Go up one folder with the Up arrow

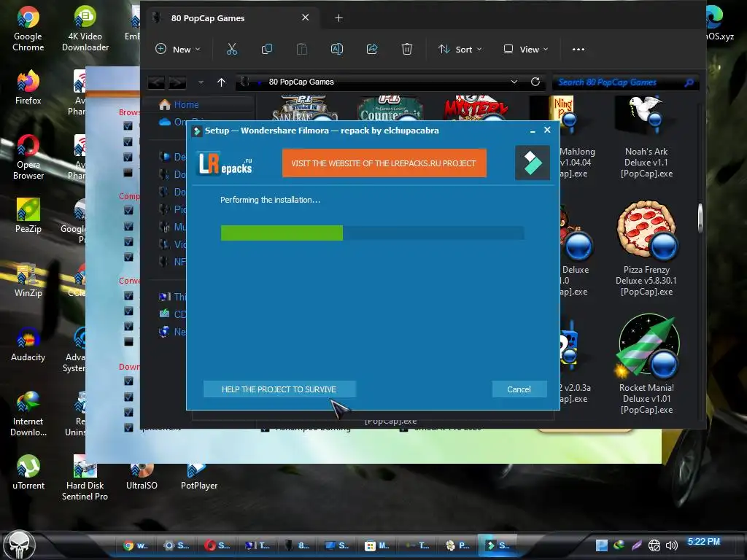tap(221, 82)
